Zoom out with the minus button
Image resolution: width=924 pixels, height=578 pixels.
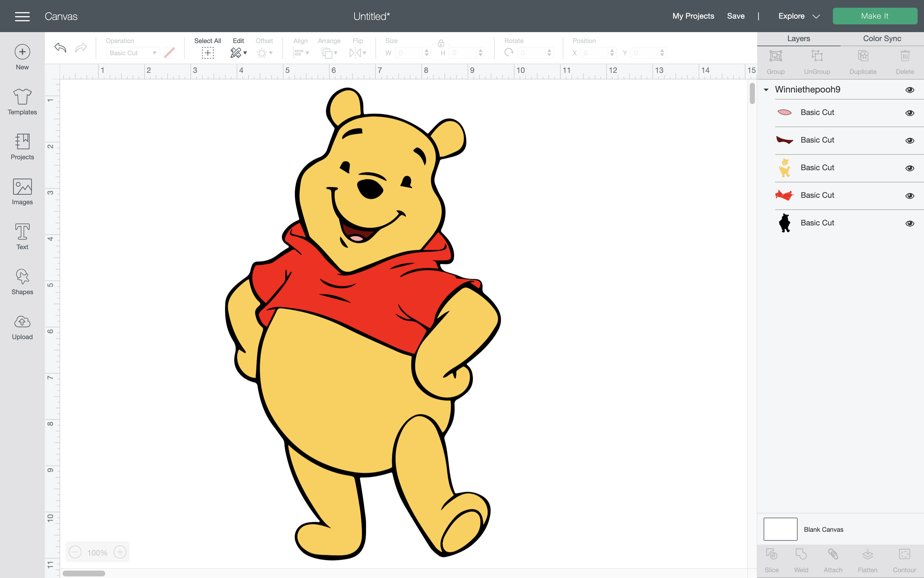pyautogui.click(x=75, y=552)
